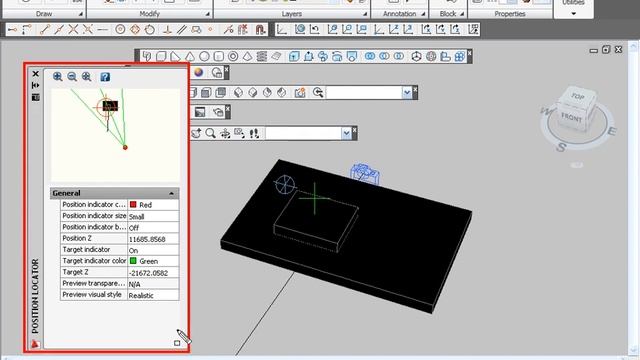Create a Polysolid

point(147,56)
